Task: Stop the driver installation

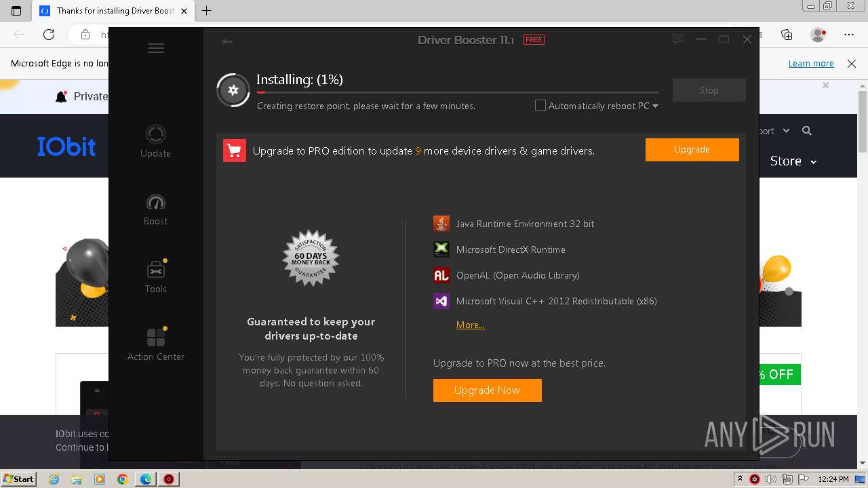Action: (709, 90)
